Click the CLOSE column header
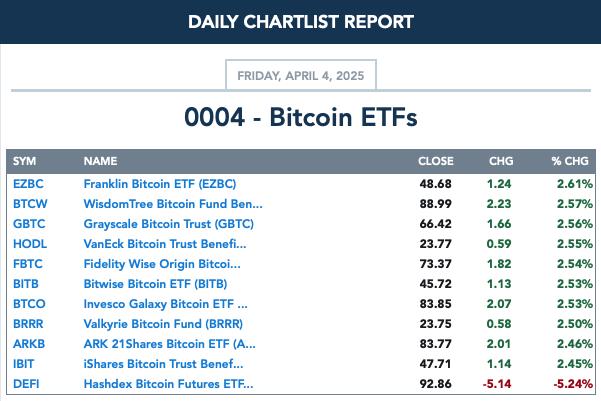 pyautogui.click(x=436, y=161)
